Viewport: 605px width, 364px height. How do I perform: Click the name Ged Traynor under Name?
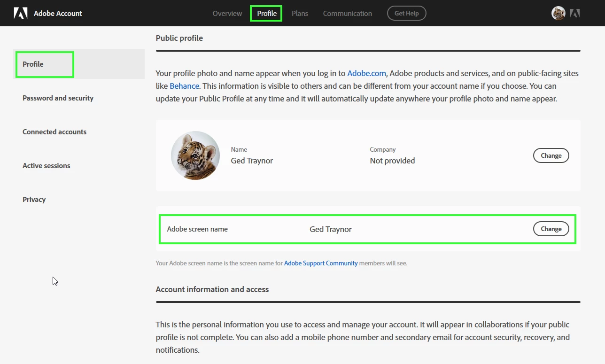click(x=252, y=161)
